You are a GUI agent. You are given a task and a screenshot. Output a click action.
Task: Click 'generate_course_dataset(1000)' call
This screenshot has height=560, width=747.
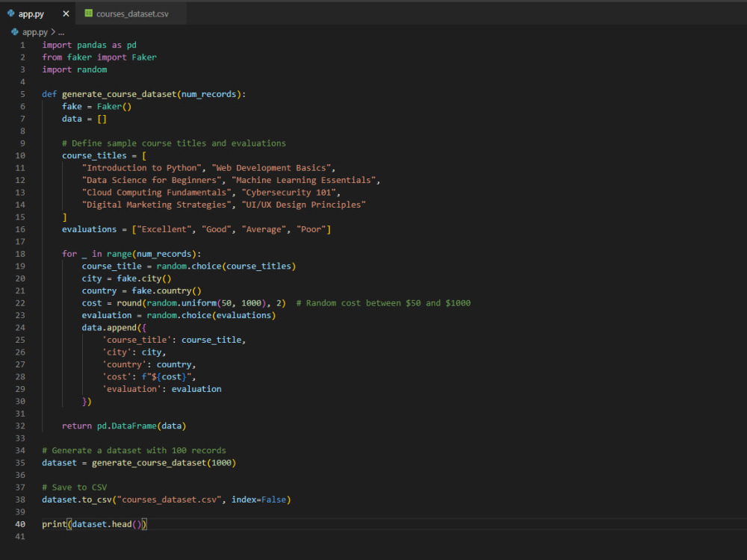(164, 464)
